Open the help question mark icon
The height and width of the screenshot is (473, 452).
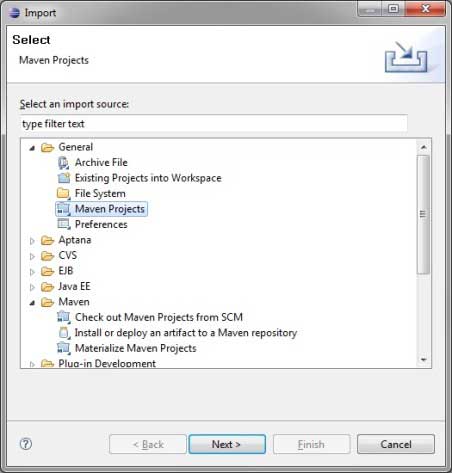[x=26, y=444]
